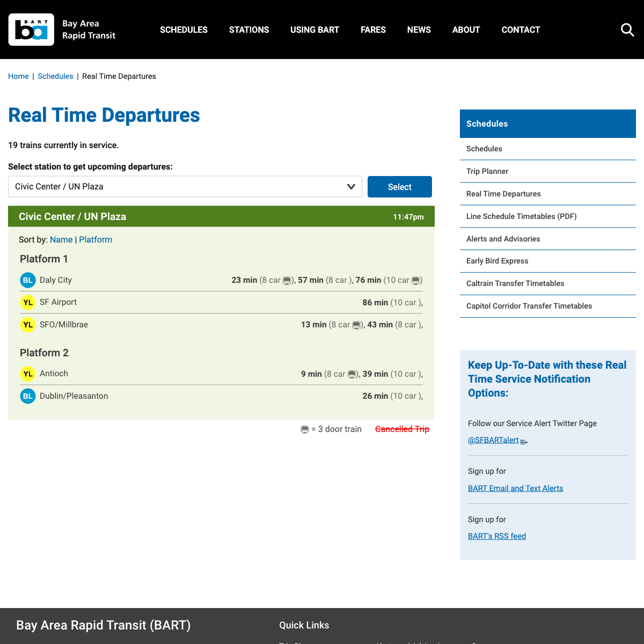Screen dimensions: 644x644
Task: Click the 11:47pm timestamp
Action: (408, 217)
